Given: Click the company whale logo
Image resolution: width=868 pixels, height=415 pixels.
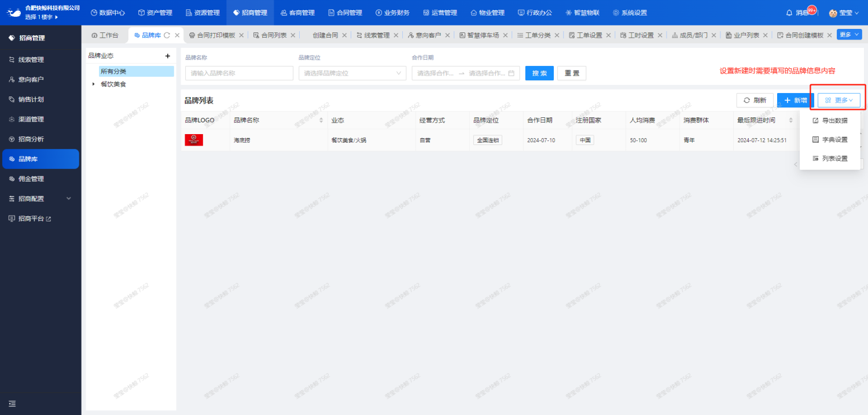Looking at the screenshot, I should [14, 12].
